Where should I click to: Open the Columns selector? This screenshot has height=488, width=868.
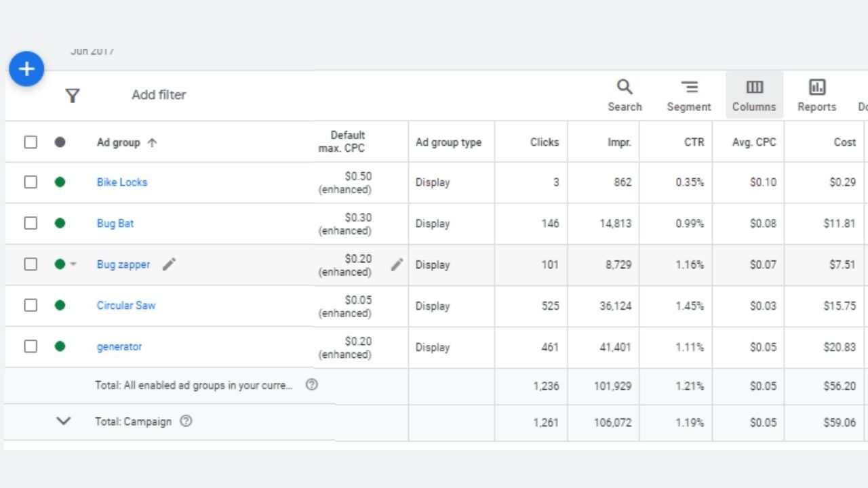click(754, 96)
